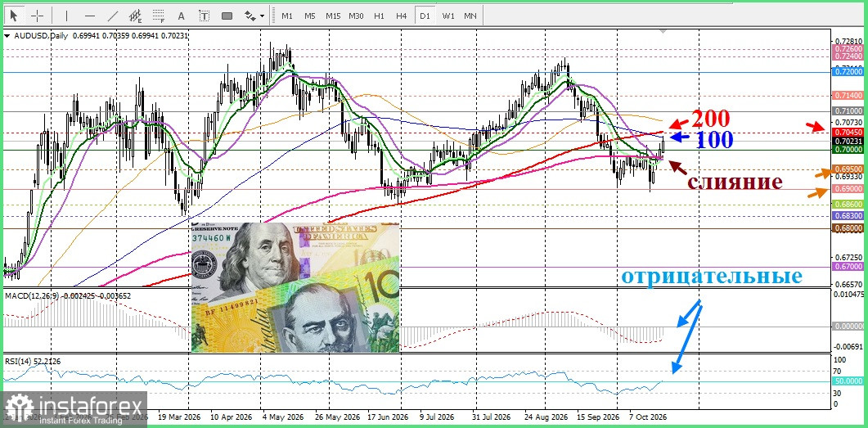868x428 pixels.
Task: Switch chart to M30 timeframe
Action: tap(356, 16)
